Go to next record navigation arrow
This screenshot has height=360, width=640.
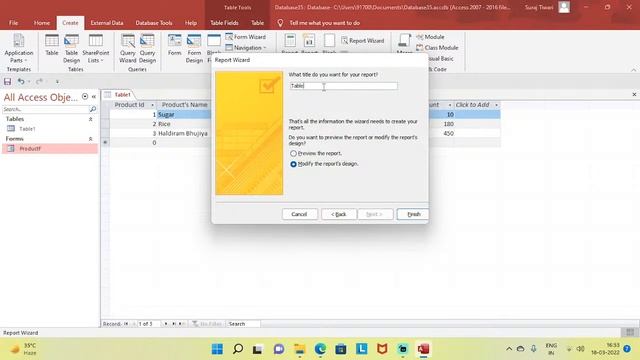click(165, 324)
